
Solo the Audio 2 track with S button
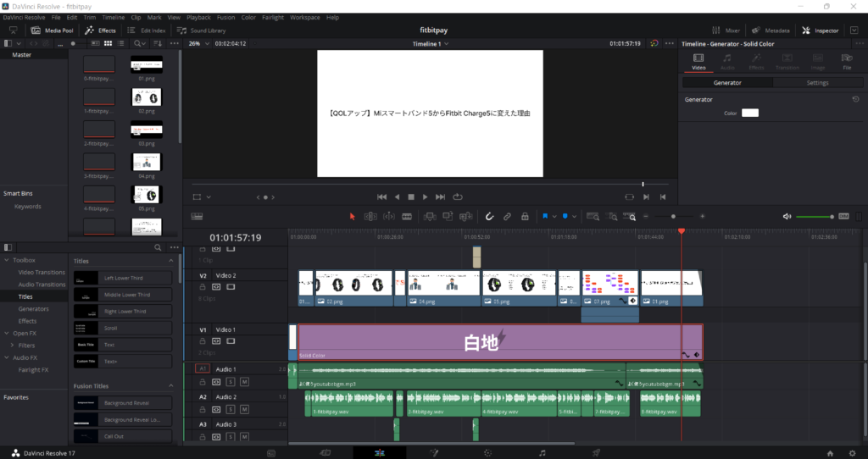231,410
